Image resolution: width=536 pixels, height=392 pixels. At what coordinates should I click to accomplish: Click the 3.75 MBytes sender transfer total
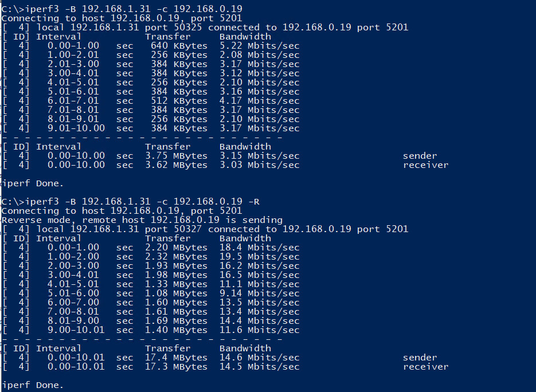[177, 156]
